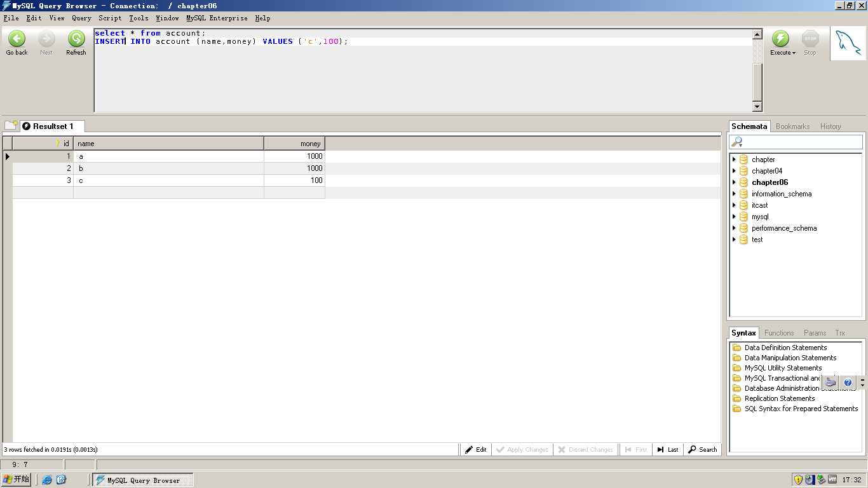
Task: Click the Internet Explorer quick launch icon
Action: [47, 480]
